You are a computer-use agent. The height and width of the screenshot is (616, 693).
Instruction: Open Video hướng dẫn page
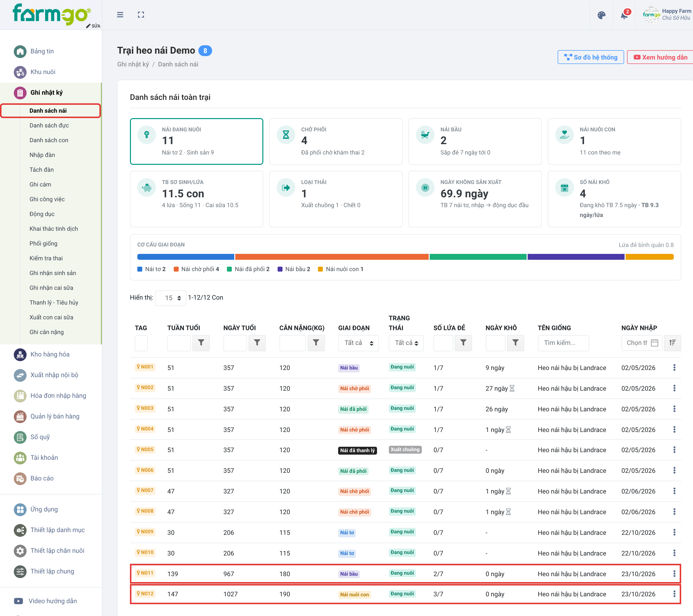(x=53, y=601)
